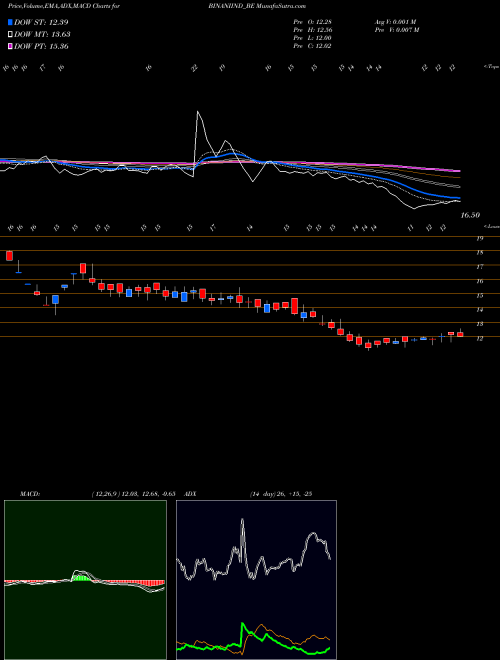This screenshot has height=660, width=500.
Task: Click the 15 price axis label
Action: (x=479, y=295)
